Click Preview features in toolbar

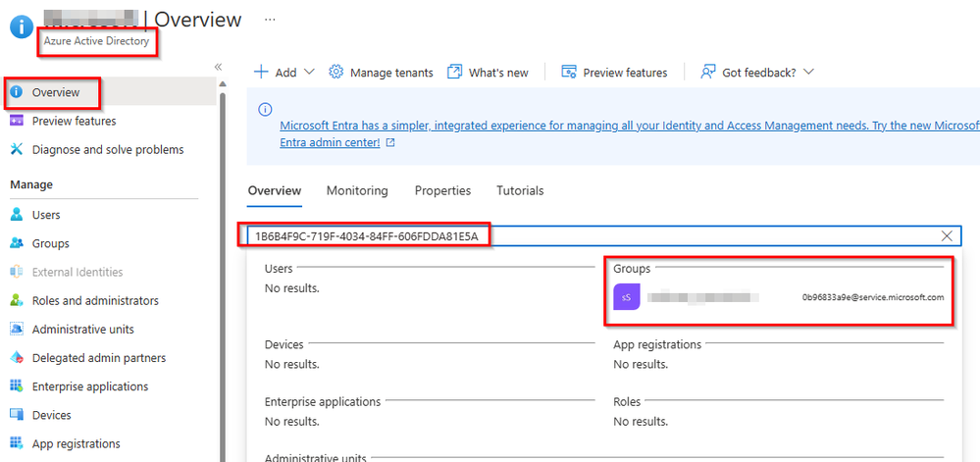tap(614, 72)
